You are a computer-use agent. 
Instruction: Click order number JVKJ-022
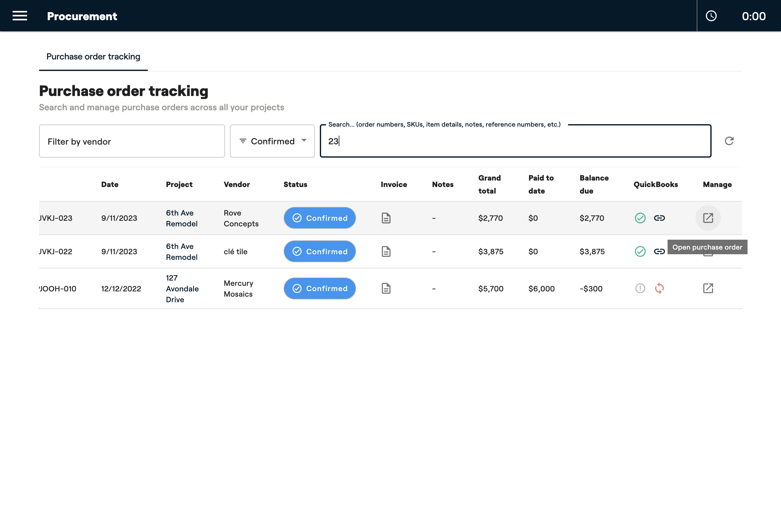pos(56,251)
